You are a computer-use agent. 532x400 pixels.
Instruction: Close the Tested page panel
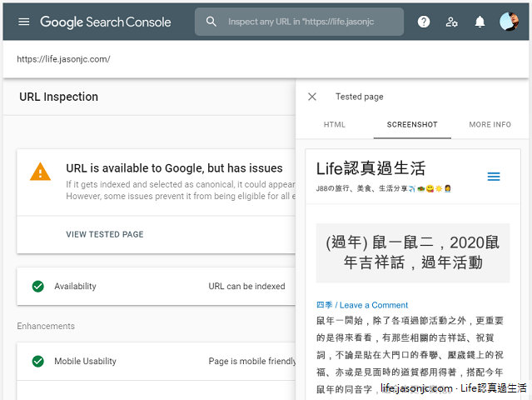[x=312, y=97]
